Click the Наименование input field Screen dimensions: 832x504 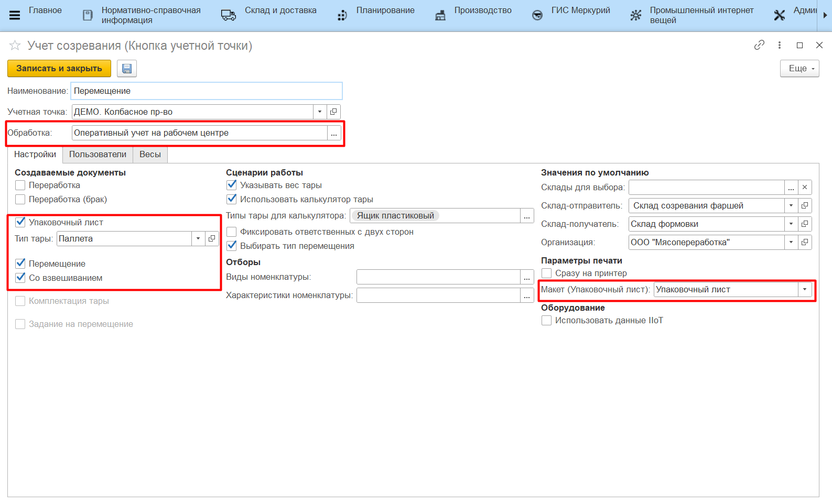pyautogui.click(x=207, y=91)
